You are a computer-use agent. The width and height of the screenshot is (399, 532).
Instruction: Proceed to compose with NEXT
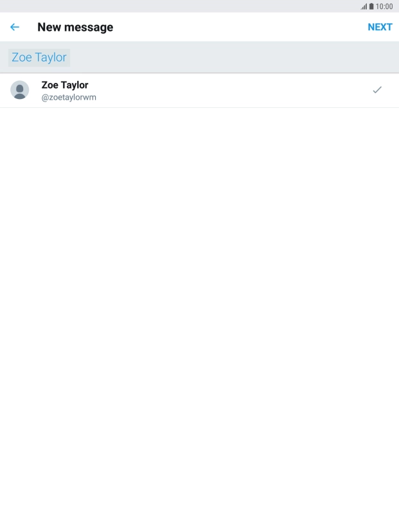tap(380, 27)
